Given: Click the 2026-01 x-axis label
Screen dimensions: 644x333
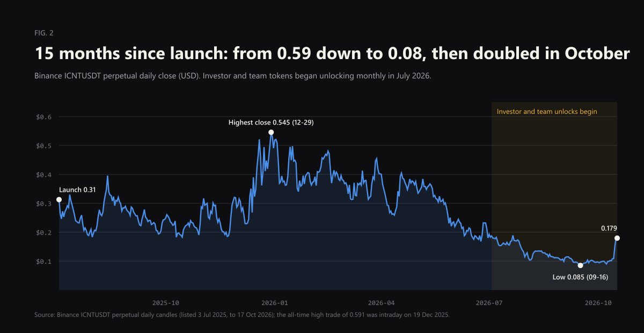Looking at the screenshot, I should tap(275, 303).
